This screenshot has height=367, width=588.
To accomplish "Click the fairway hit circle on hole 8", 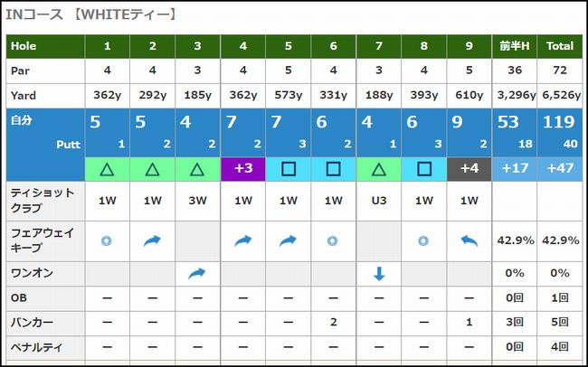I will pos(423,240).
